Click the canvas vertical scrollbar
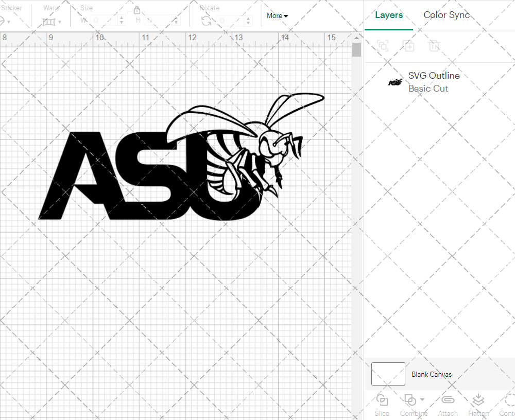Viewport: 515px width, 420px height. [356, 49]
